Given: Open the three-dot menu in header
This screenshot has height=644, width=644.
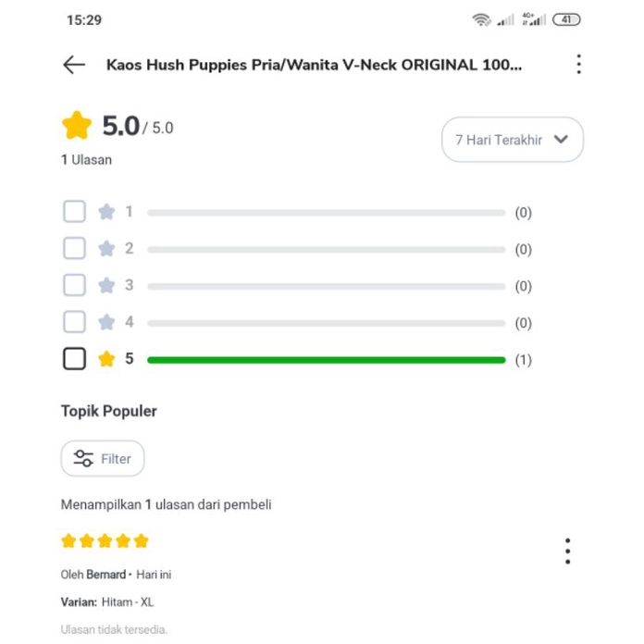Looking at the screenshot, I should click(x=578, y=65).
